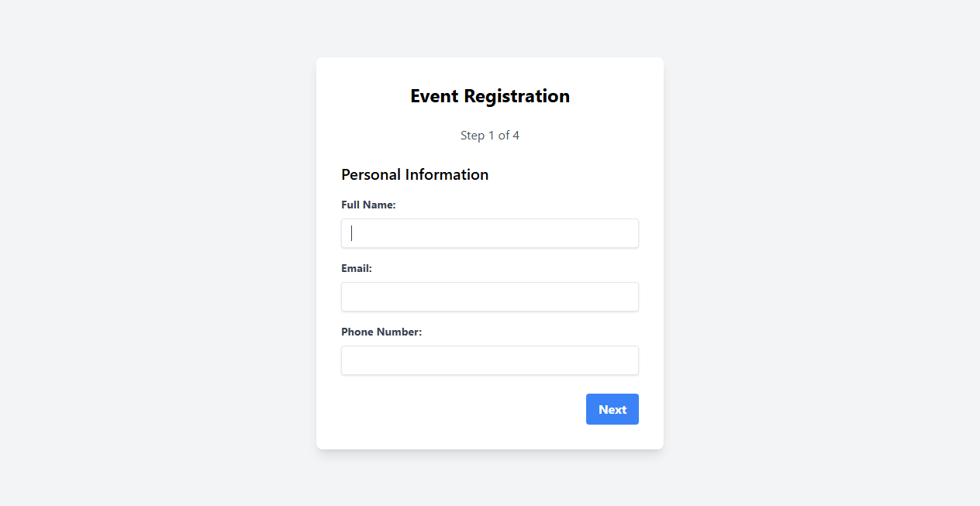Screen dimensions: 980x506
Task: Click the blinking text cursor in Full Name
Action: tap(352, 233)
